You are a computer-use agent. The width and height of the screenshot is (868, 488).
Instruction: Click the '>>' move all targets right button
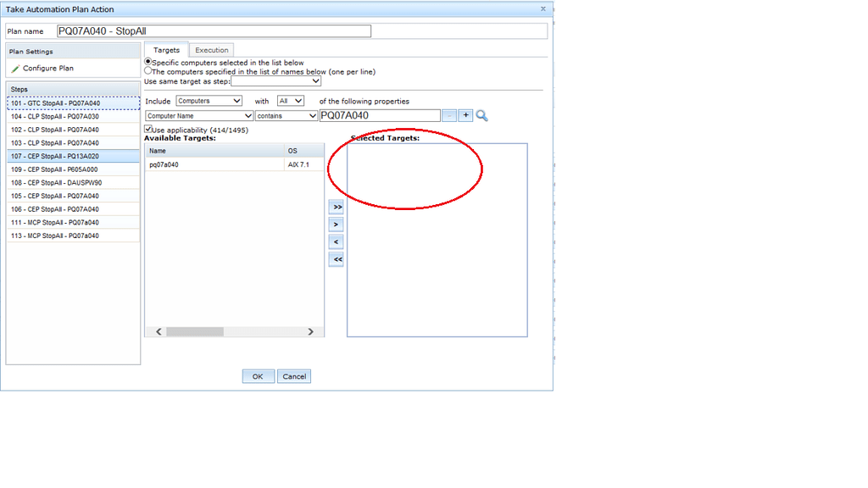point(337,207)
